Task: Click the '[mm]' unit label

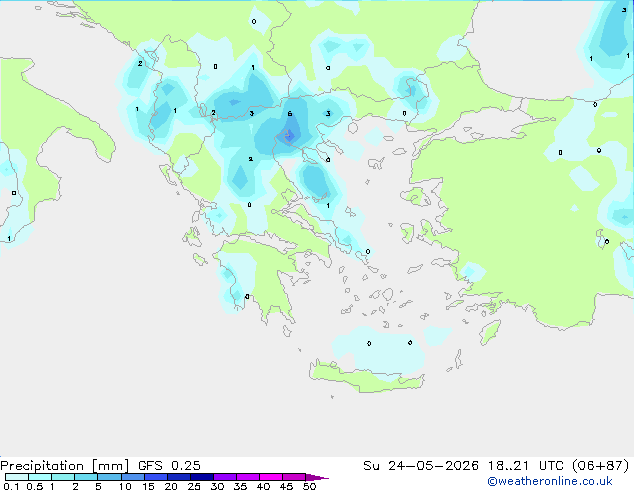Action: coord(110,466)
